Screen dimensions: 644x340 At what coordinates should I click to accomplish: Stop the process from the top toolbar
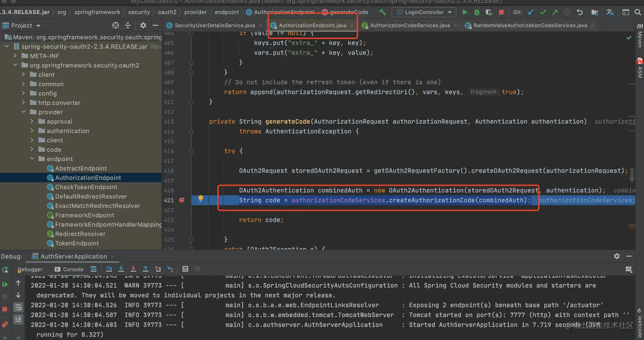501,12
